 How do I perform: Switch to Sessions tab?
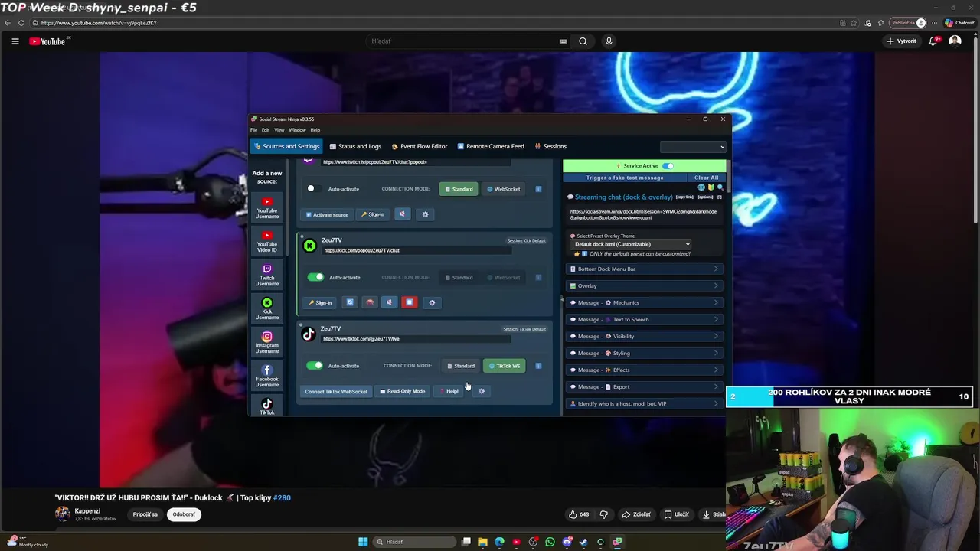click(x=550, y=146)
